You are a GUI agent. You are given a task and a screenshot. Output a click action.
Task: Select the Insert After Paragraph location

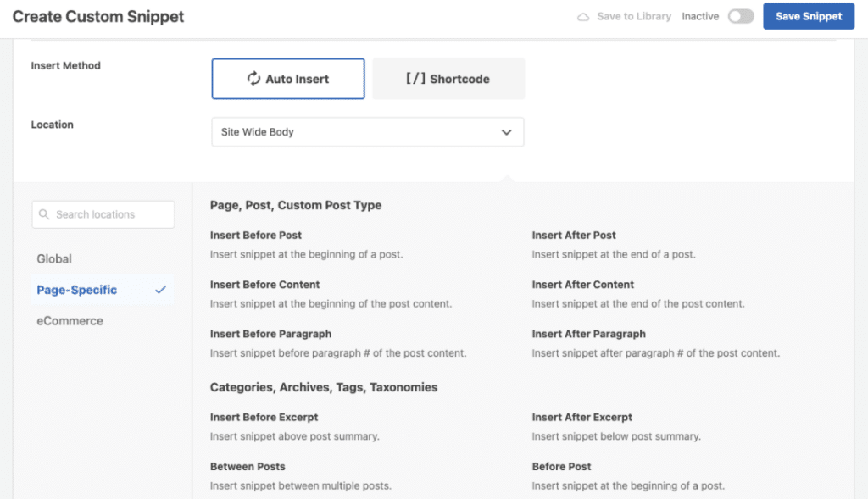pos(588,334)
